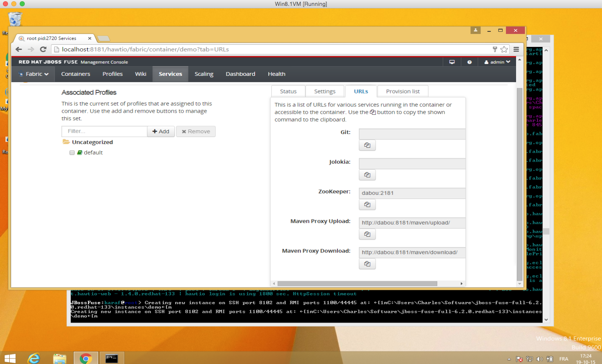This screenshot has height=364, width=602.
Task: Click the Add profile button
Action: click(x=161, y=132)
